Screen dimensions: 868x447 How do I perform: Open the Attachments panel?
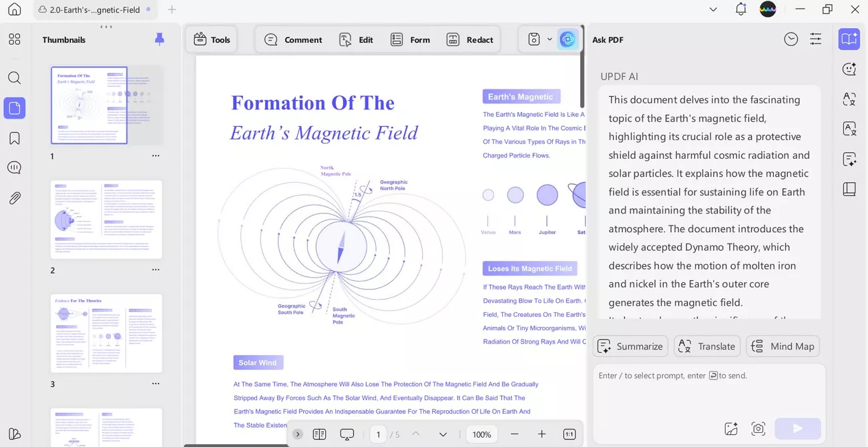pos(15,197)
